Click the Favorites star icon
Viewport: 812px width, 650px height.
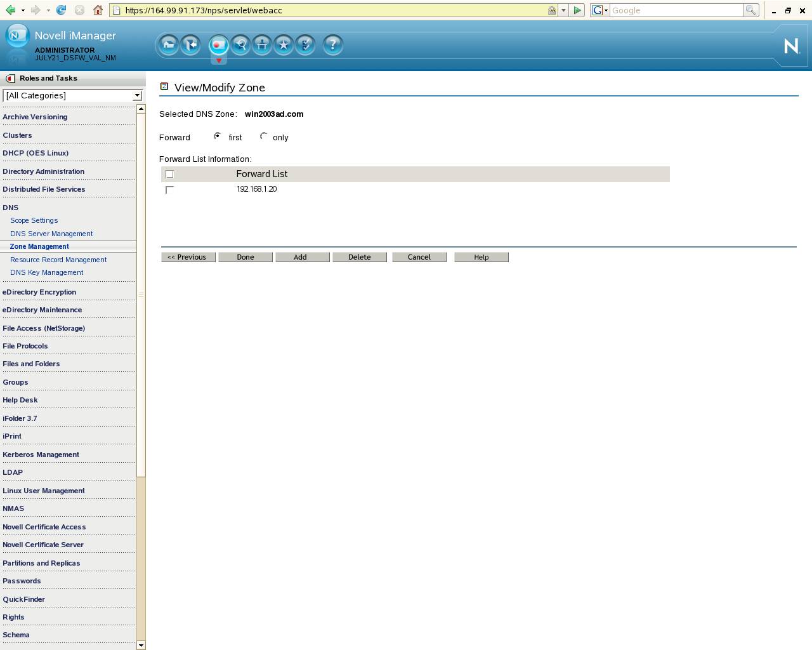(284, 44)
